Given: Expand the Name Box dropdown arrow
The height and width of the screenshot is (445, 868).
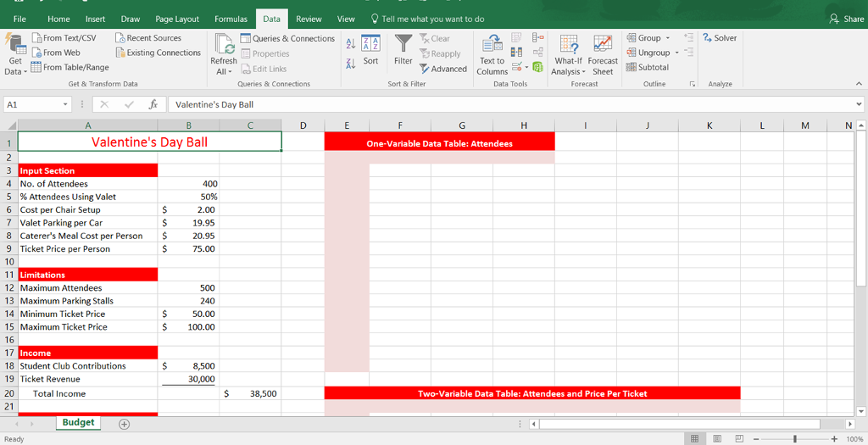Looking at the screenshot, I should (x=65, y=104).
